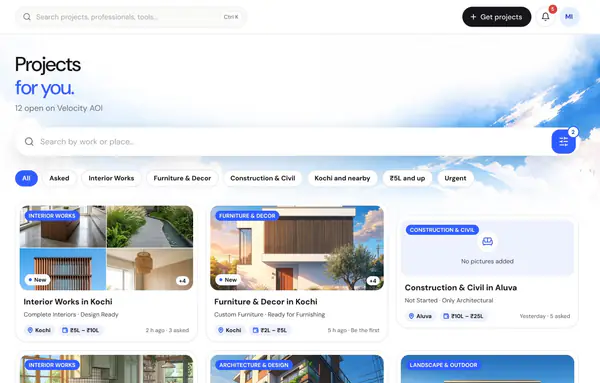The image size is (600, 383).
Task: Open Interior Works in Kochi title
Action: click(68, 302)
